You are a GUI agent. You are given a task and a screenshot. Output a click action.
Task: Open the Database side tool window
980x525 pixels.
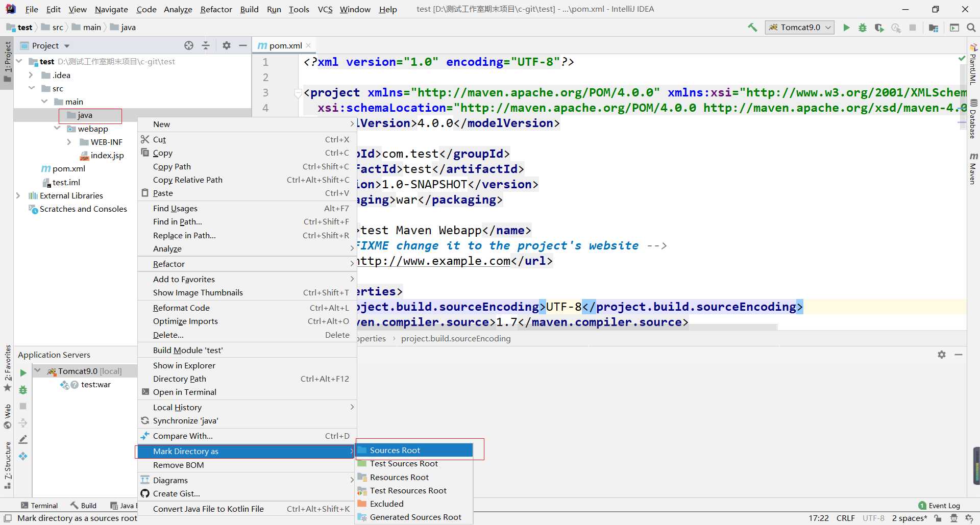coord(973,119)
